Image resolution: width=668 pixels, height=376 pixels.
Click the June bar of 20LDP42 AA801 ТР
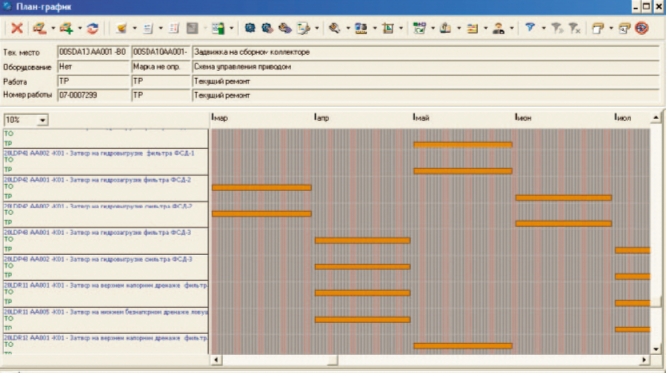564,198
